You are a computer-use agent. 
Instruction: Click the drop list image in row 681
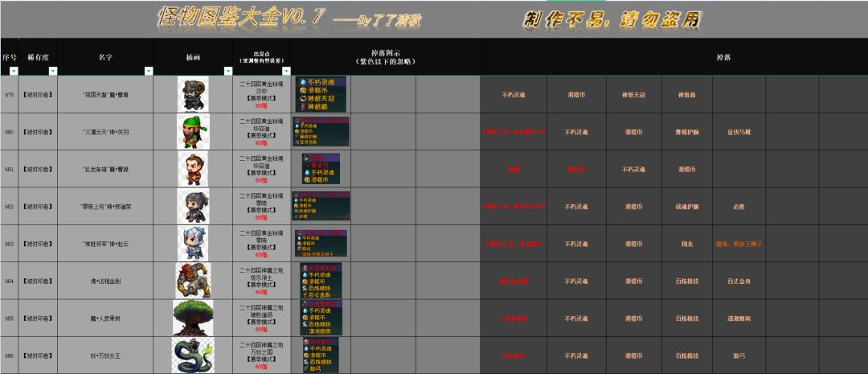[x=321, y=169]
